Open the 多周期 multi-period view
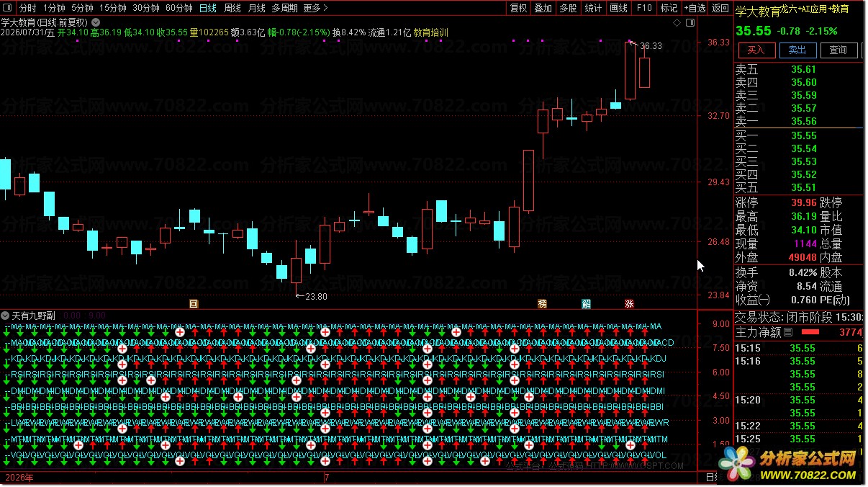Viewport: 868px width, 487px height. [285, 8]
